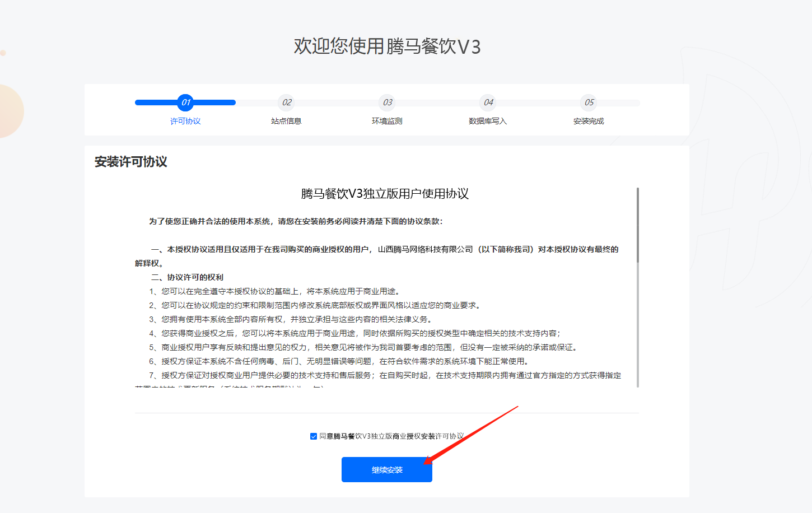Click the agreement text scrollbar thumb

[638, 225]
